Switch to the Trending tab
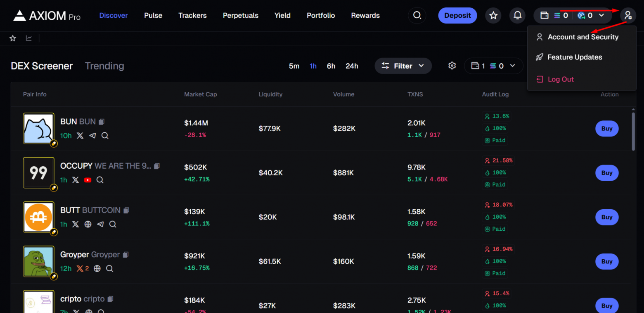The width and height of the screenshot is (644, 313). click(104, 66)
